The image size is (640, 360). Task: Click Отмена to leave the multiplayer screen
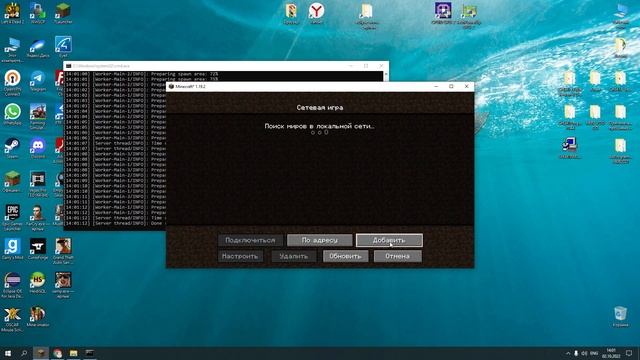tap(398, 256)
